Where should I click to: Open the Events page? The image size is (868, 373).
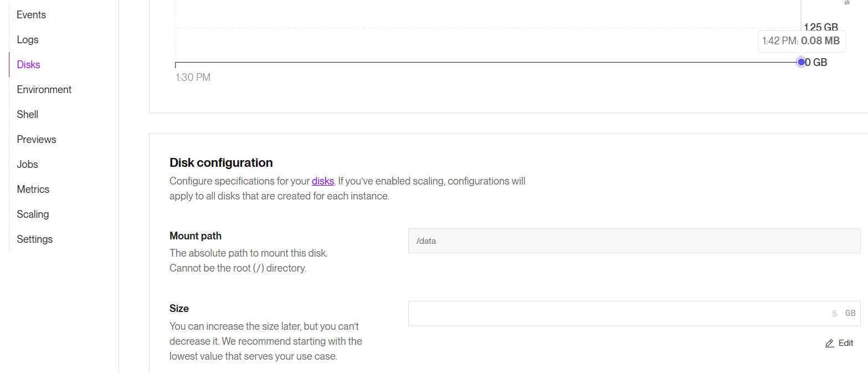tap(30, 14)
